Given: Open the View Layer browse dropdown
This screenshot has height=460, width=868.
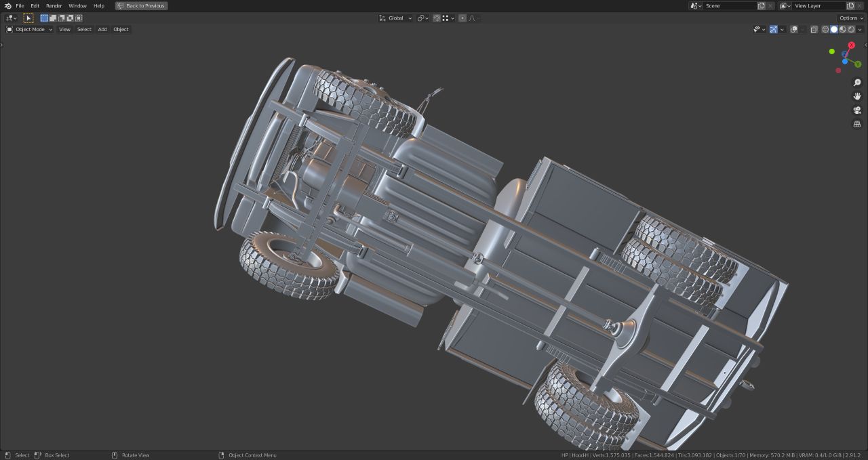Looking at the screenshot, I should click(785, 5).
